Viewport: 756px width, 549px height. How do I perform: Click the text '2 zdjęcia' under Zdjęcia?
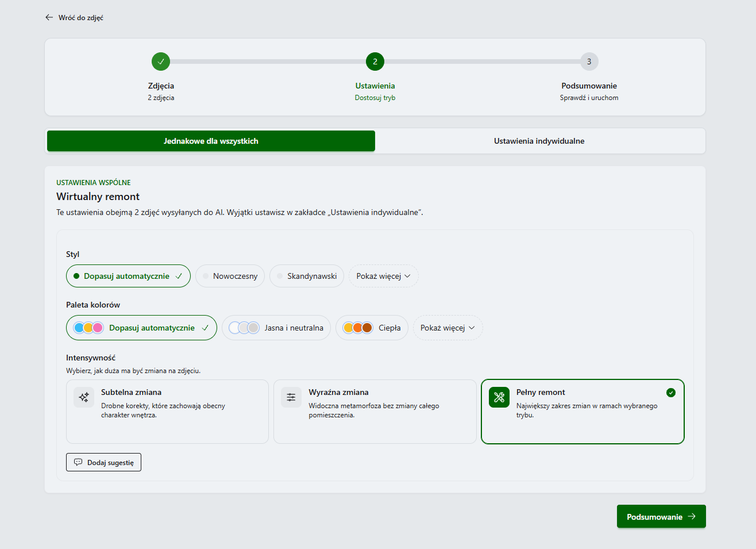click(x=161, y=98)
